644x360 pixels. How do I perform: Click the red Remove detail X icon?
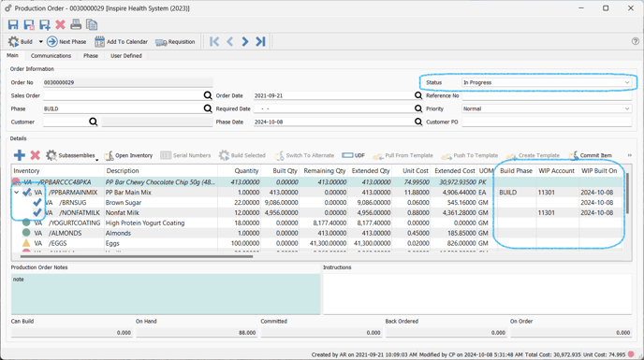[x=36, y=155]
